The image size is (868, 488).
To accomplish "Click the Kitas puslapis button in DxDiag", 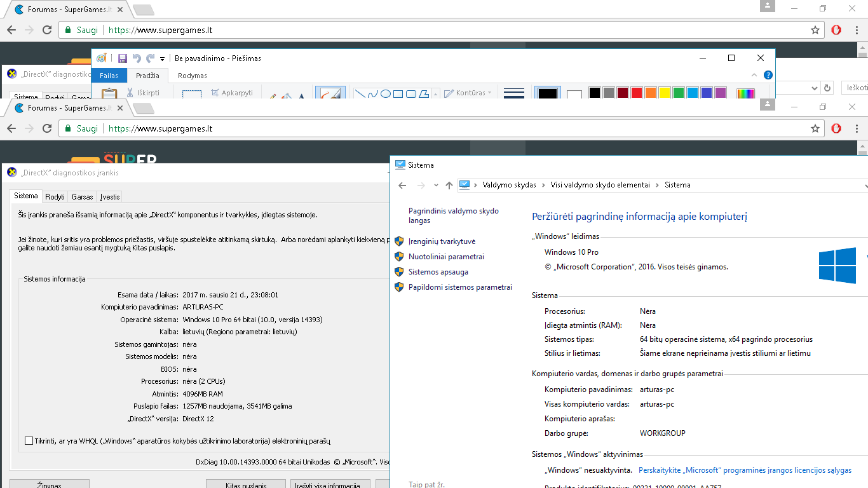I will coord(246,485).
